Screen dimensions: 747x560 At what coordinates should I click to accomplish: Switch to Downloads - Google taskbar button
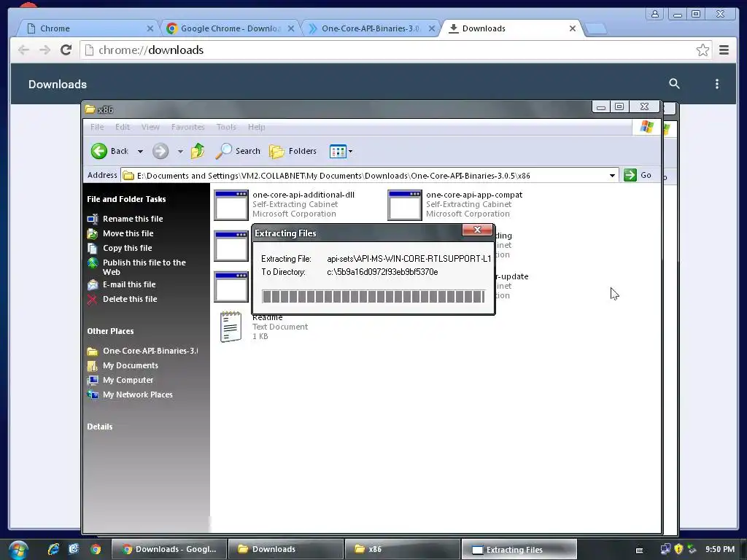click(169, 549)
